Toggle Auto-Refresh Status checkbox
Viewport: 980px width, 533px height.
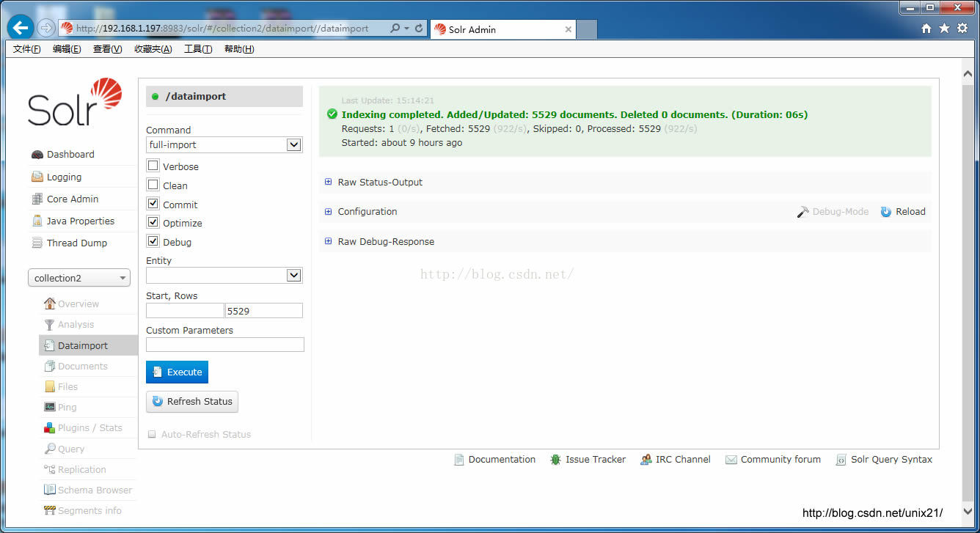pyautogui.click(x=152, y=435)
